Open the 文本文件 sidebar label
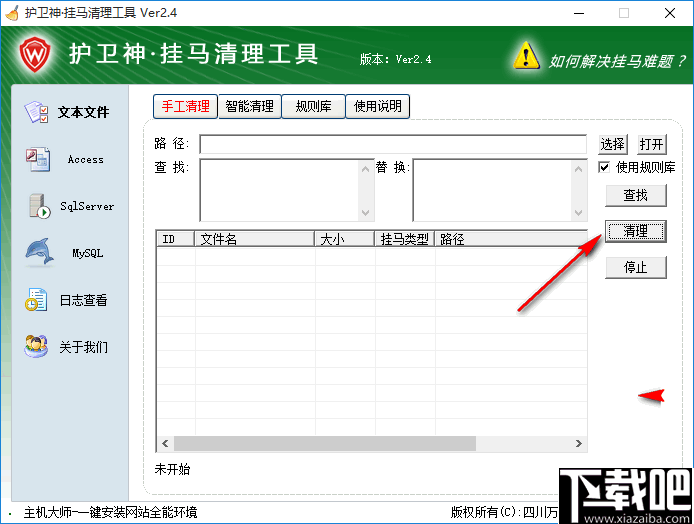This screenshot has height=524, width=694. tap(83, 112)
